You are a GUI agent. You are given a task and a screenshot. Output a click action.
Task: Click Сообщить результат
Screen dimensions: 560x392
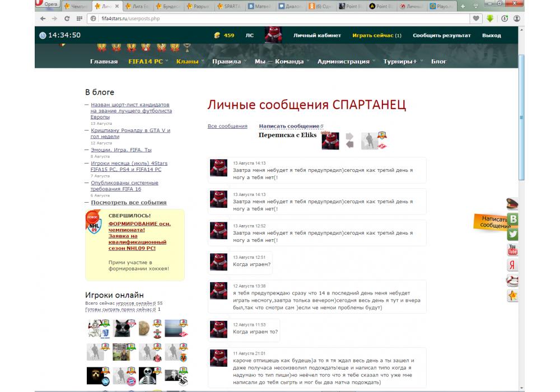tap(442, 35)
